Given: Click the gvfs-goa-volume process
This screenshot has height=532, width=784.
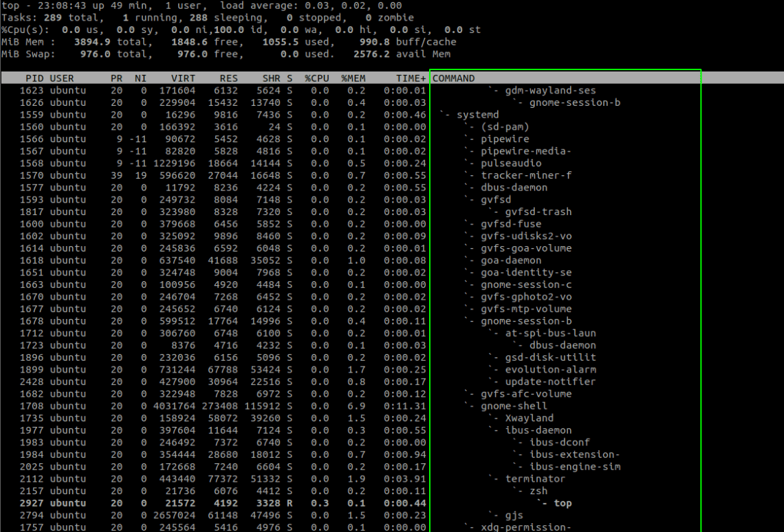Looking at the screenshot, I should 526,248.
